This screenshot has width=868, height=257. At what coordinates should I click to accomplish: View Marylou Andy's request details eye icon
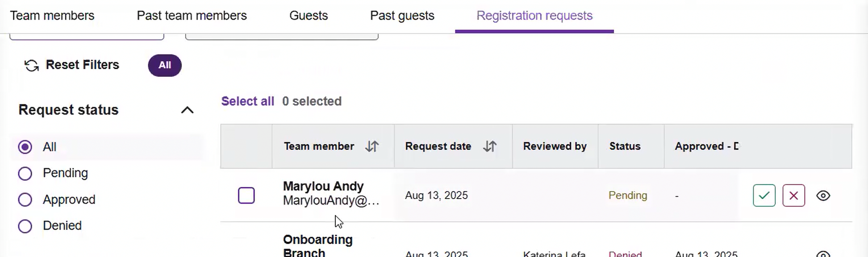tap(823, 195)
